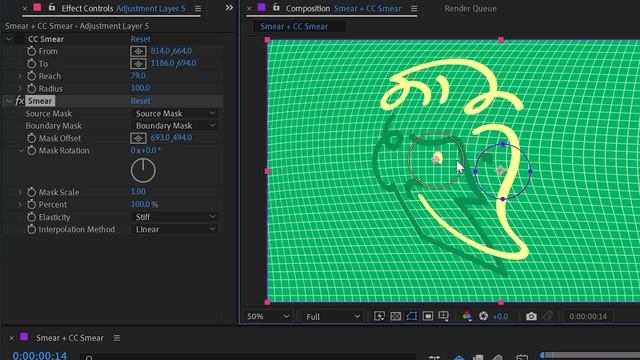Pick From point with crosshair button
Screen dimensions: 640x360
pos(138,51)
